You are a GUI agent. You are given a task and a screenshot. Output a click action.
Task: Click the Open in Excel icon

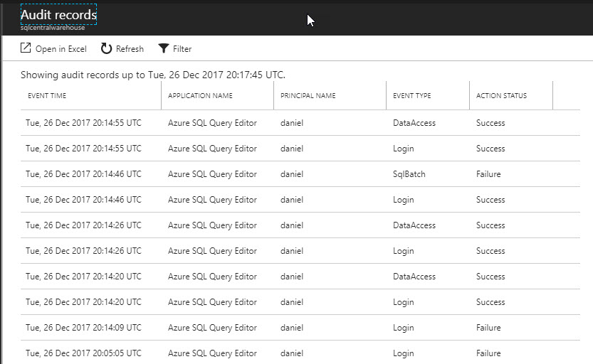point(26,48)
